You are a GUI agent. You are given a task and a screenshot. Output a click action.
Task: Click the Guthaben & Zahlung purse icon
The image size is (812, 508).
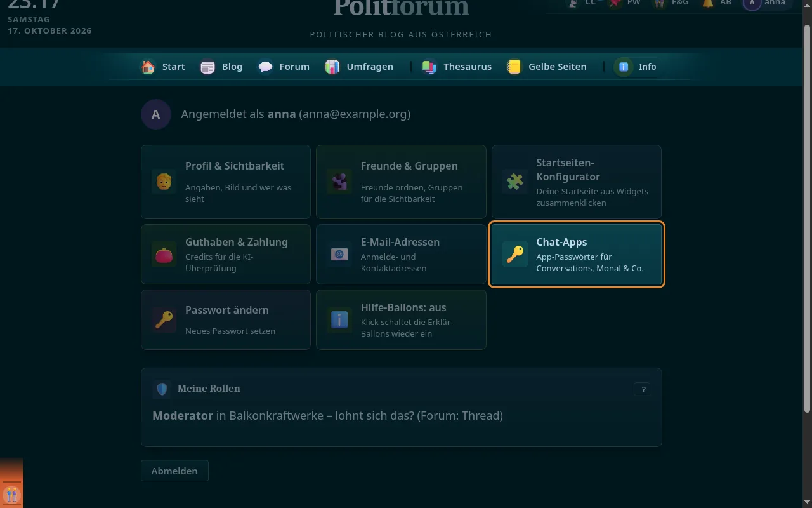coord(164,254)
